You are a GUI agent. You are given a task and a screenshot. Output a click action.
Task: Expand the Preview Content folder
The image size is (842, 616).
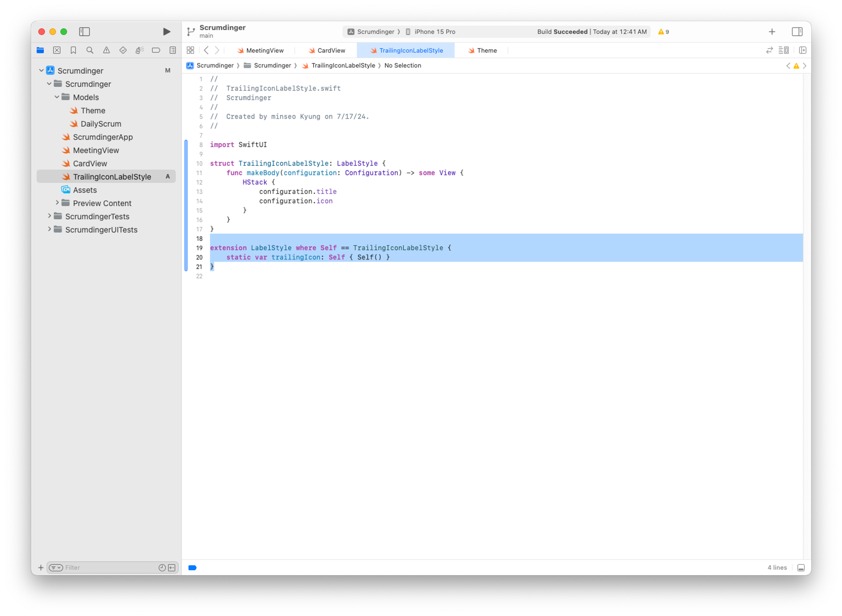(57, 203)
